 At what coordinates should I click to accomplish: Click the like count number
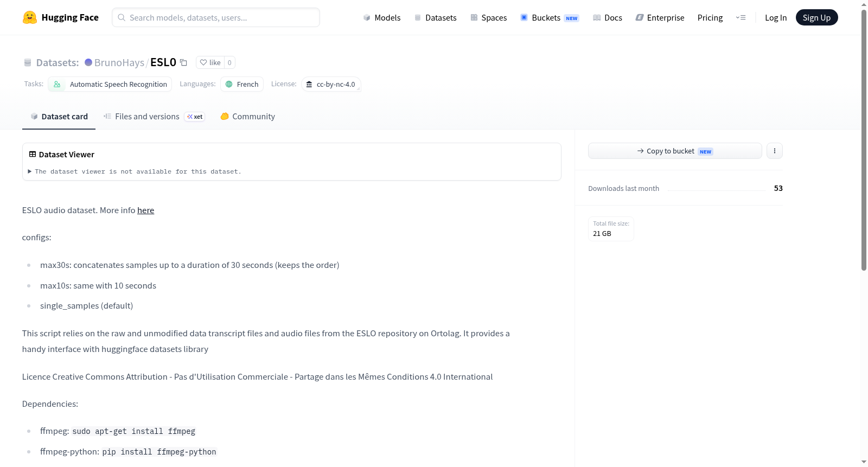pyautogui.click(x=229, y=62)
